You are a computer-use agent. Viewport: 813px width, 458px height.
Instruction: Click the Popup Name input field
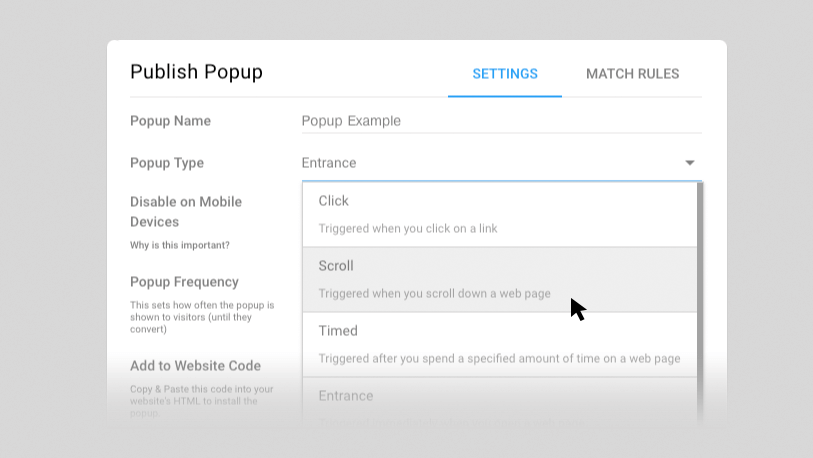pos(501,121)
